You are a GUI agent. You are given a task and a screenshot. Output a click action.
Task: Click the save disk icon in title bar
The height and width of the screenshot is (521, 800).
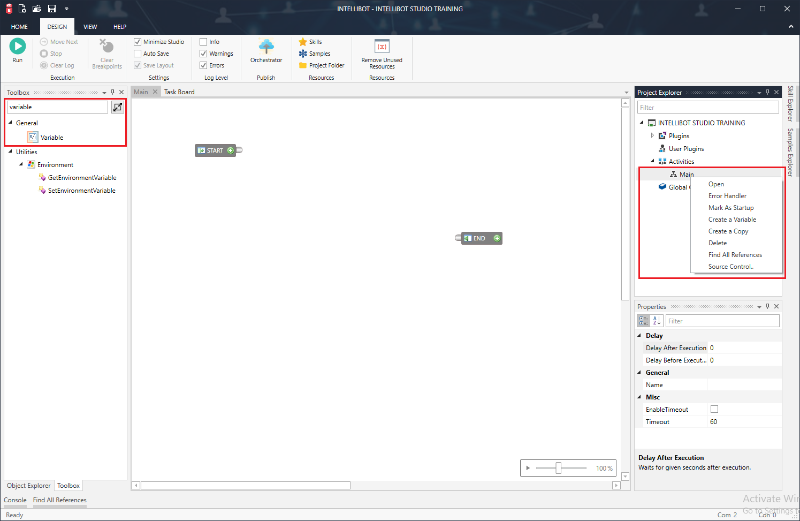pos(51,8)
